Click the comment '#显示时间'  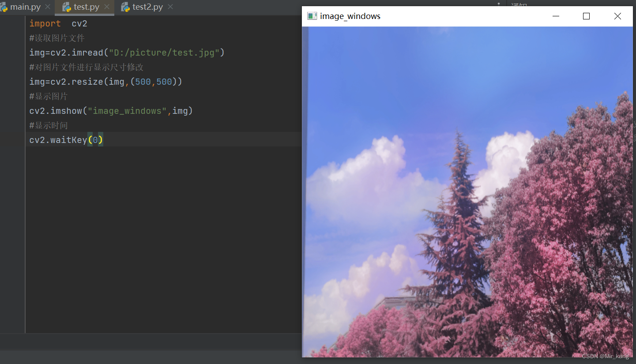pos(49,125)
